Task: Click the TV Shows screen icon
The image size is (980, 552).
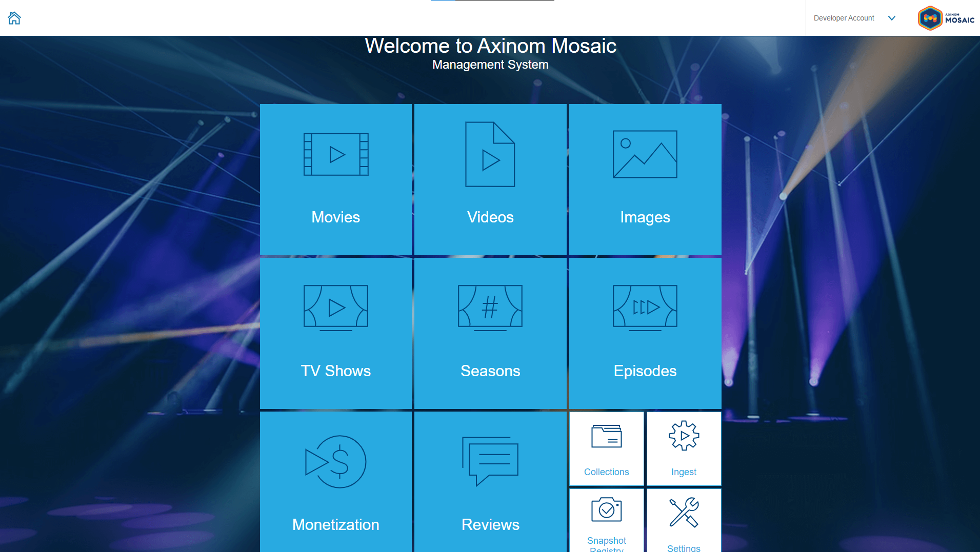Action: tap(336, 308)
